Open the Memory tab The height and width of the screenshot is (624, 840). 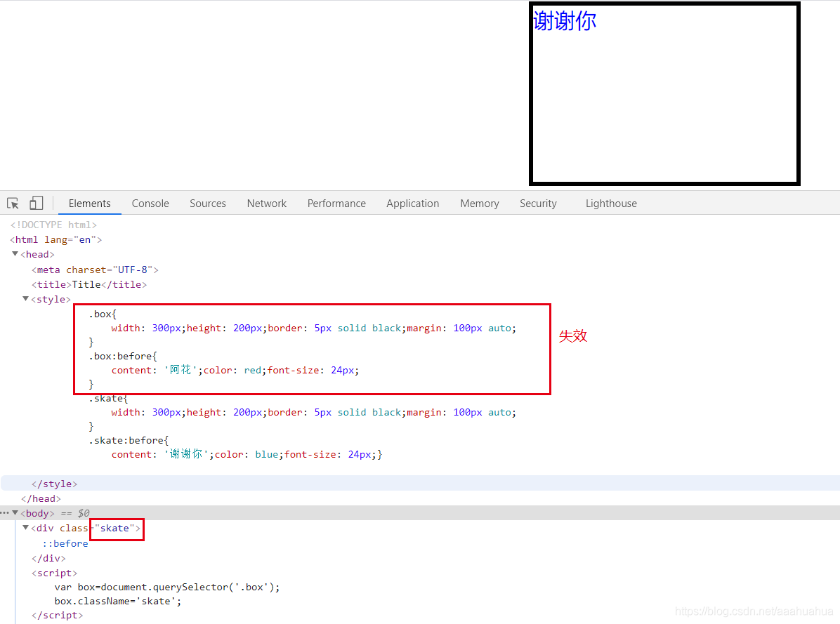click(480, 204)
